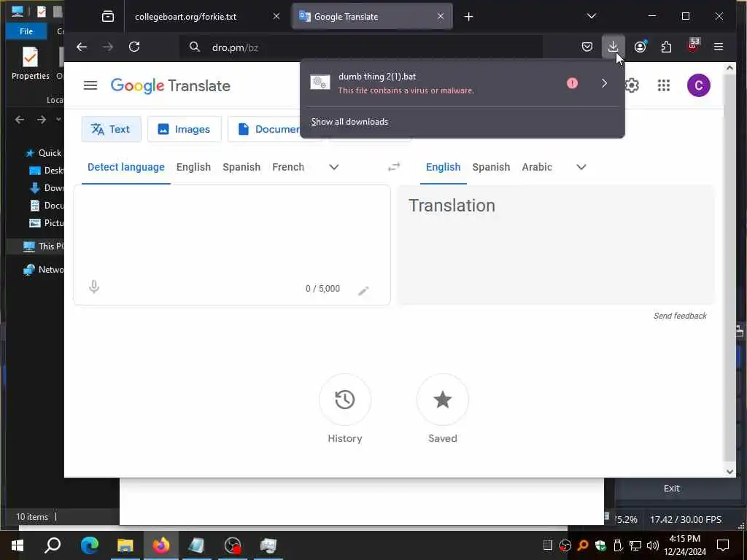Viewport: 747px width, 560px height.
Task: Open Quick access in File Explorer
Action: pos(43,153)
